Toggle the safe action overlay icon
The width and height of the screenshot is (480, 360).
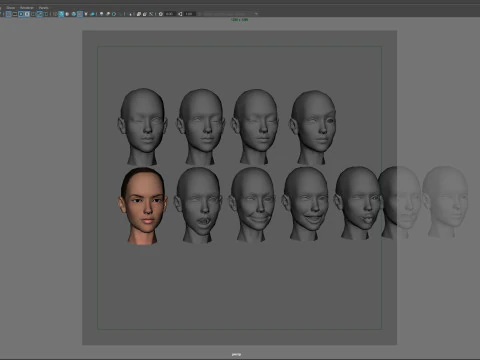coord(39,14)
